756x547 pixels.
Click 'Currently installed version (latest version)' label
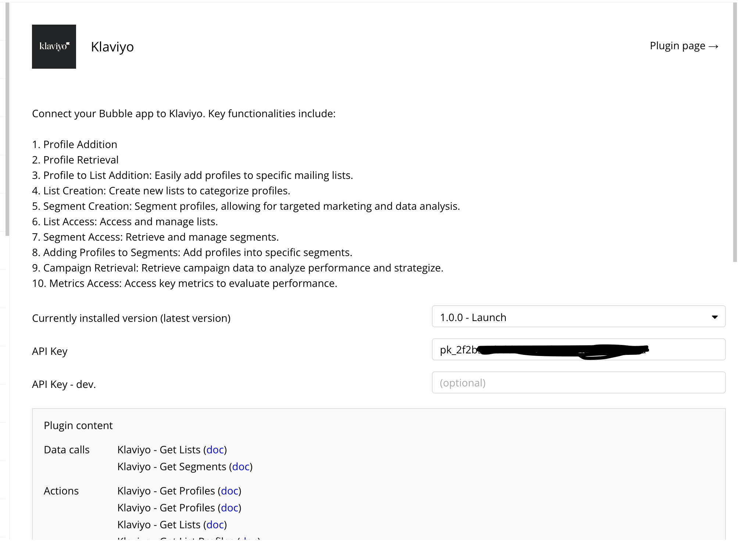(x=131, y=318)
